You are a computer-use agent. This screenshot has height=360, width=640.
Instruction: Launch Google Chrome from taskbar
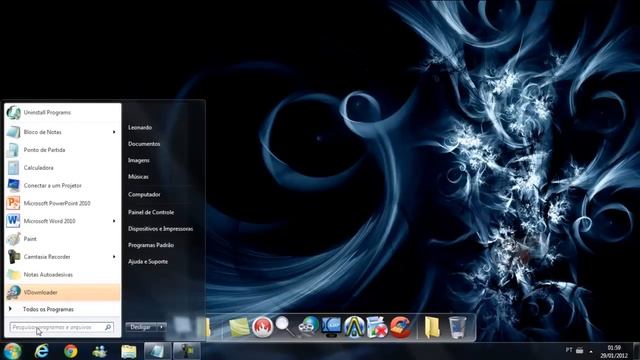pos(71,351)
